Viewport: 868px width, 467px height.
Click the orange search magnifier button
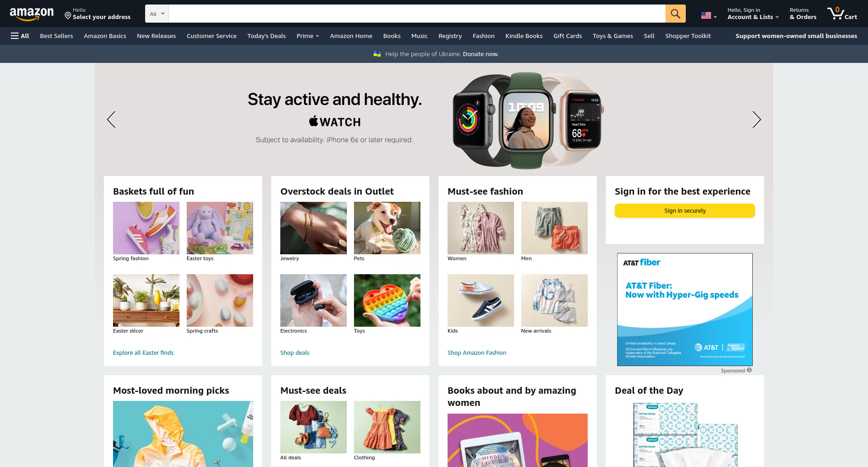pos(675,14)
